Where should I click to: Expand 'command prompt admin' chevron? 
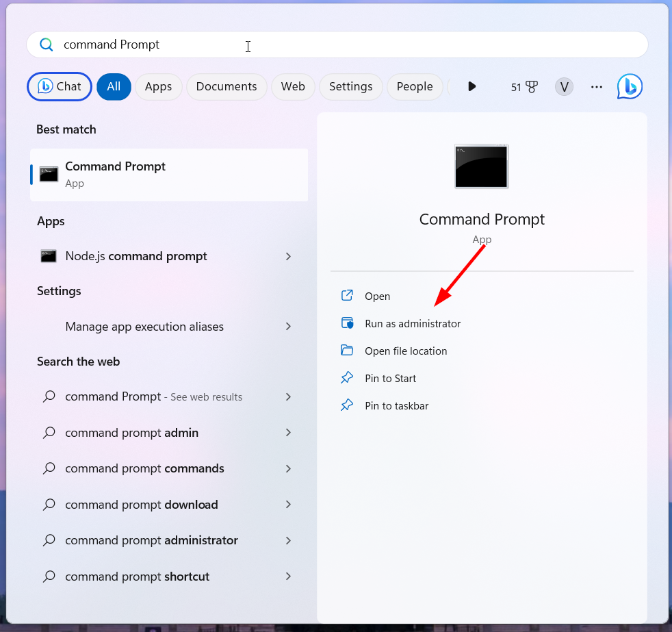pyautogui.click(x=288, y=433)
